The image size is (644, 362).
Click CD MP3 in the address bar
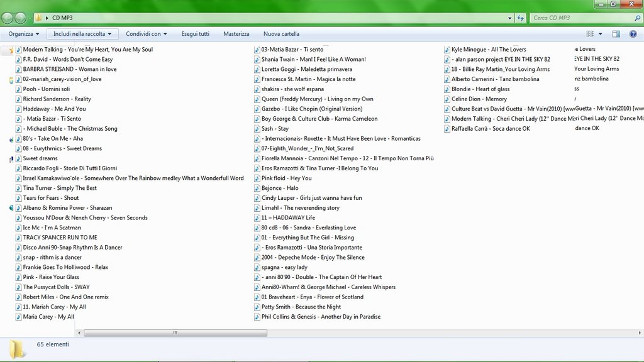(62, 18)
